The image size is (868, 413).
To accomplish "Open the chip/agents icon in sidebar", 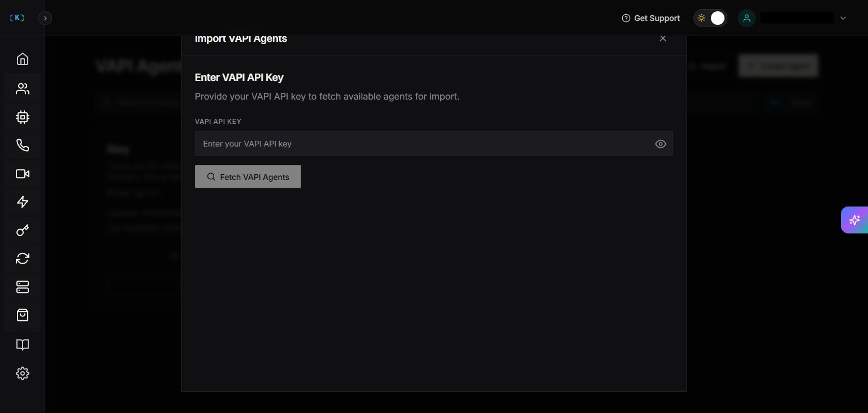I will tap(22, 117).
